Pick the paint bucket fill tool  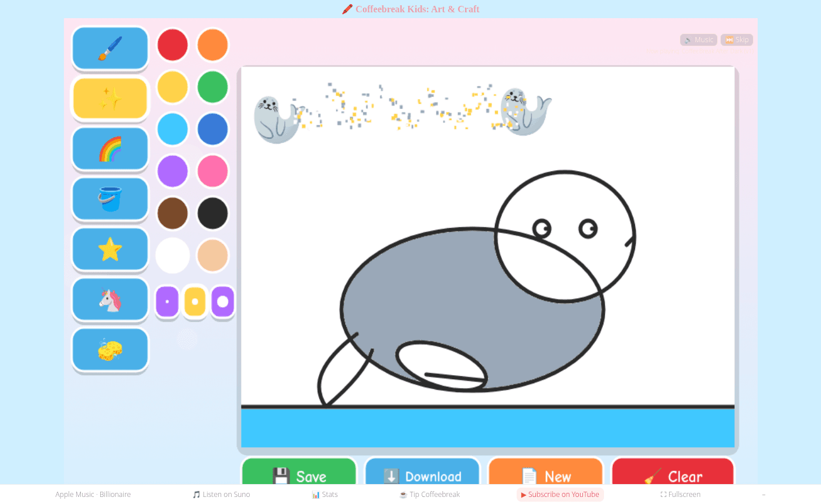(x=110, y=199)
